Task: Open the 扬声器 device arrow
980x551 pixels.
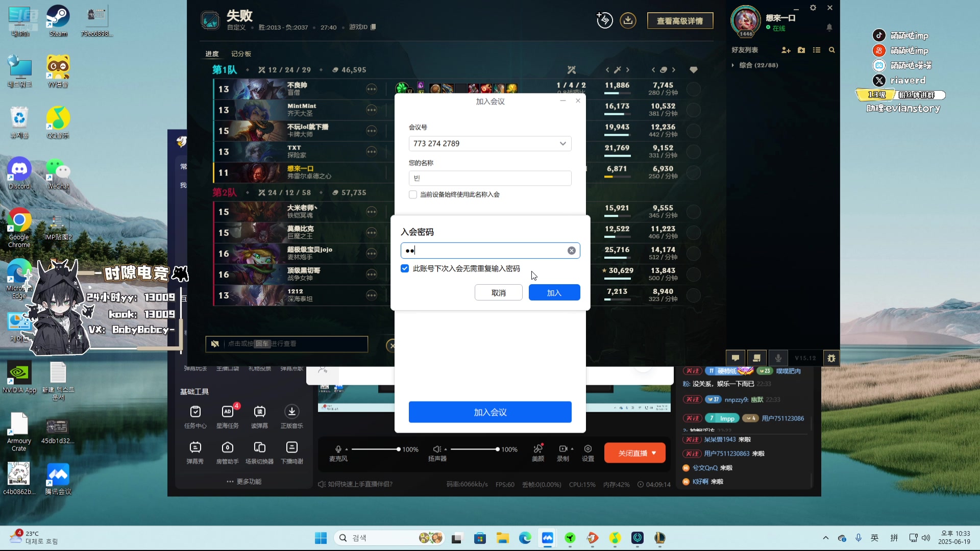Action: click(x=446, y=449)
